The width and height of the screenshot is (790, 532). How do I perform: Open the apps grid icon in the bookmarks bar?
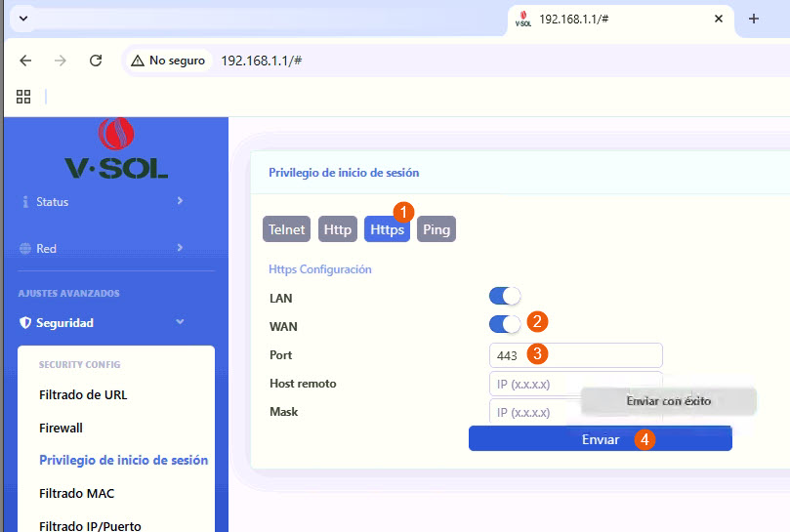click(24, 97)
